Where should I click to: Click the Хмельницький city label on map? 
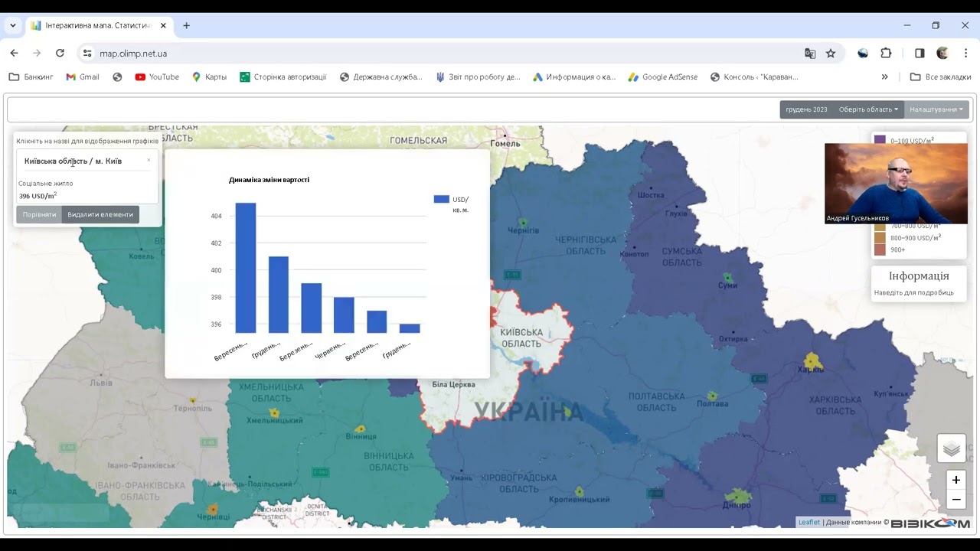click(274, 421)
